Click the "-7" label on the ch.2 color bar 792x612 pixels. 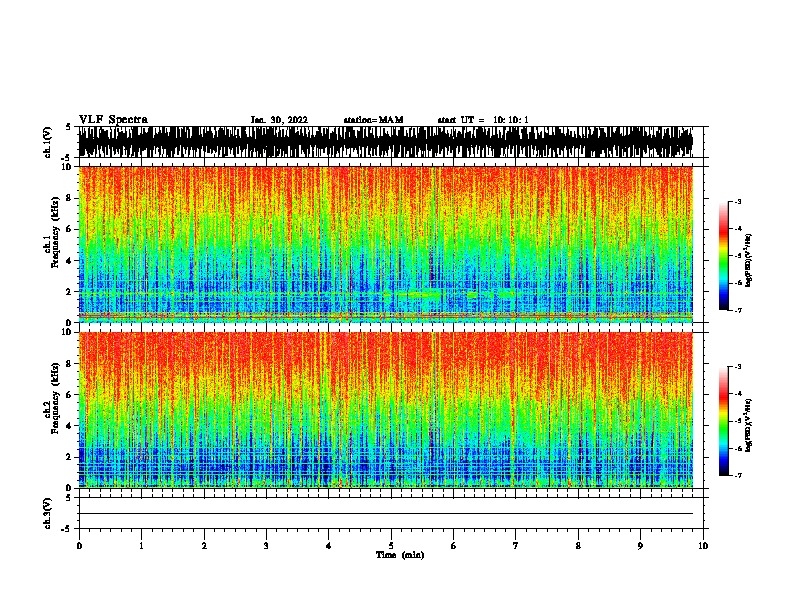[737, 476]
